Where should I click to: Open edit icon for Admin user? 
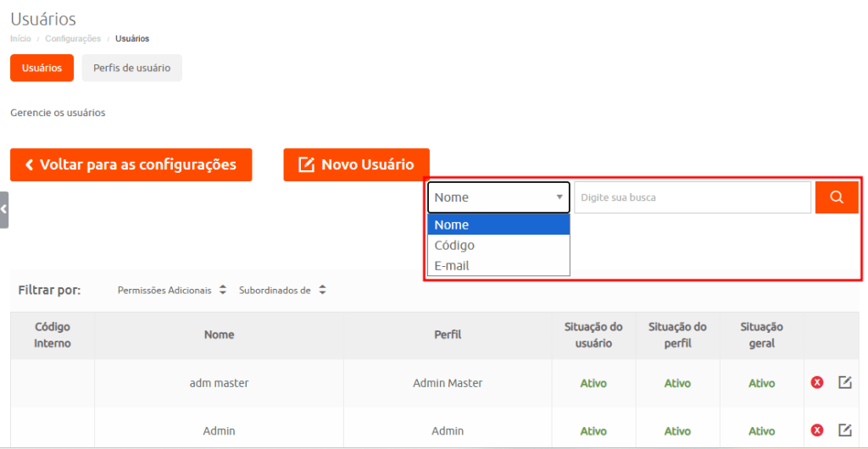coord(844,430)
